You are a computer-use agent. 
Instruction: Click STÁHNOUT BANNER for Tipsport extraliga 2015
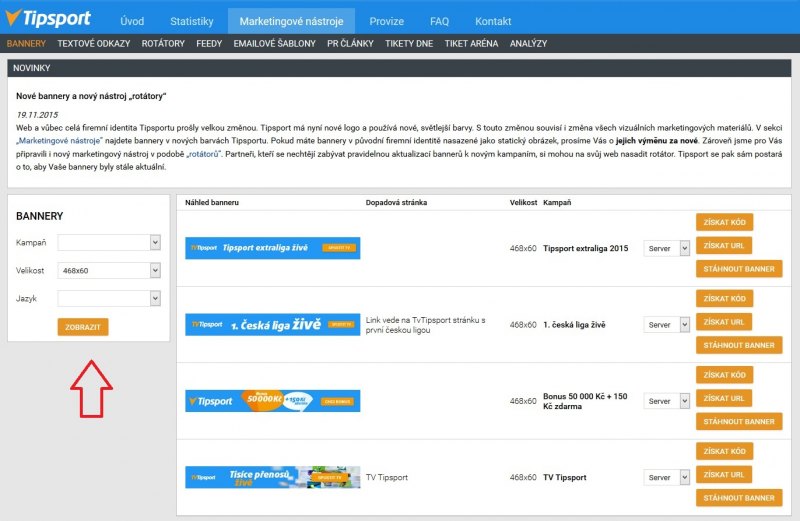tap(739, 269)
